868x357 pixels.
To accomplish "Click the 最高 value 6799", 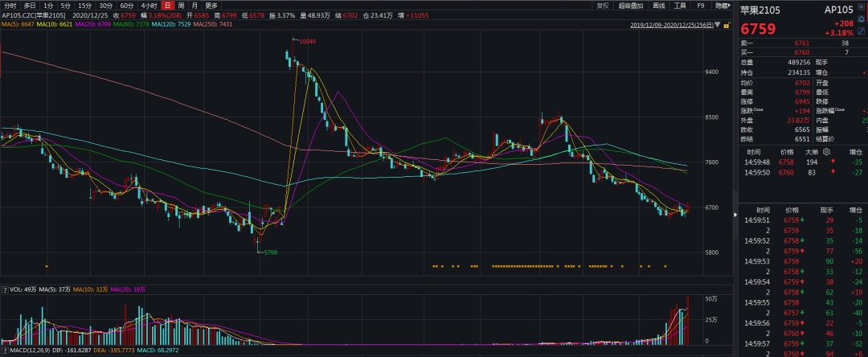I will point(801,92).
